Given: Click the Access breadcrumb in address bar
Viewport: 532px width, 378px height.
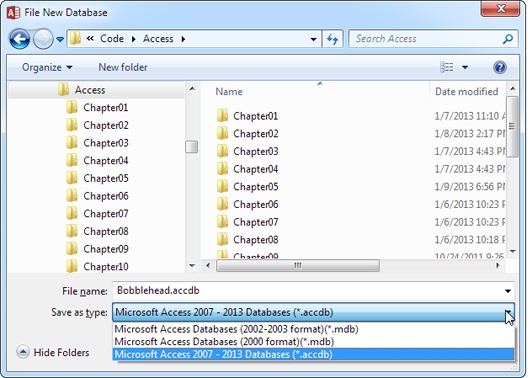Looking at the screenshot, I should [158, 39].
